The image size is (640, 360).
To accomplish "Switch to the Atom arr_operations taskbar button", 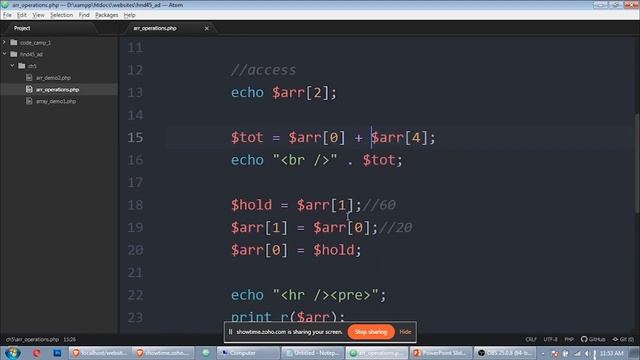I will [x=376, y=353].
